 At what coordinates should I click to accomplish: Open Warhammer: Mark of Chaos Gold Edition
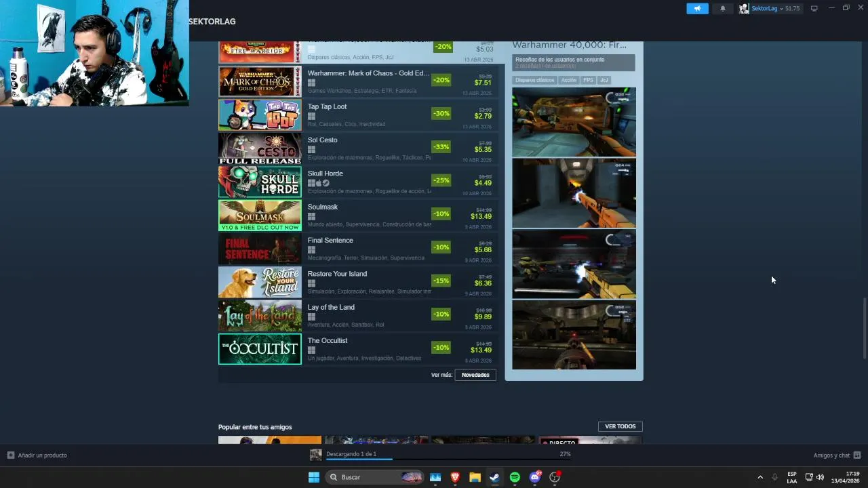pos(358,81)
